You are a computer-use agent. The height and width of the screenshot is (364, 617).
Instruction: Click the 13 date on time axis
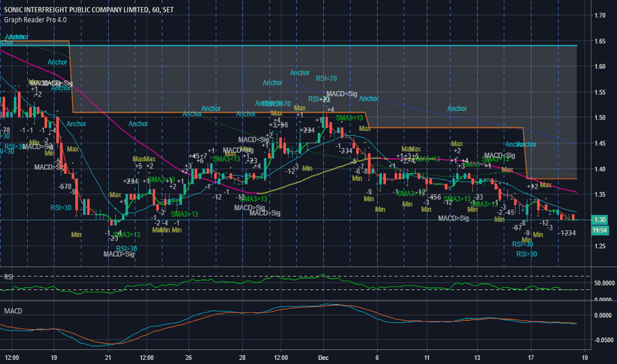[x=477, y=357]
